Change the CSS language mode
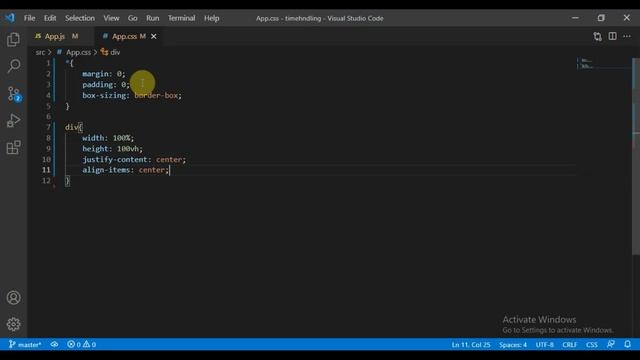640x360 pixels. (591, 344)
